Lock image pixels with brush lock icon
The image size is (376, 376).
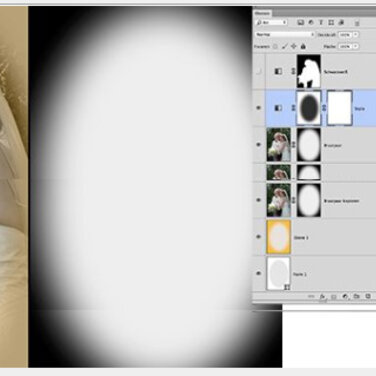284,47
